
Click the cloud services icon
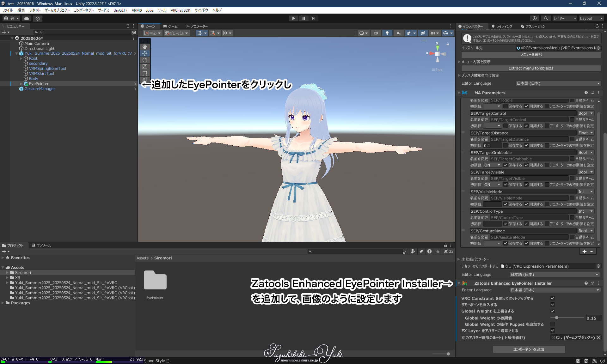point(27,19)
